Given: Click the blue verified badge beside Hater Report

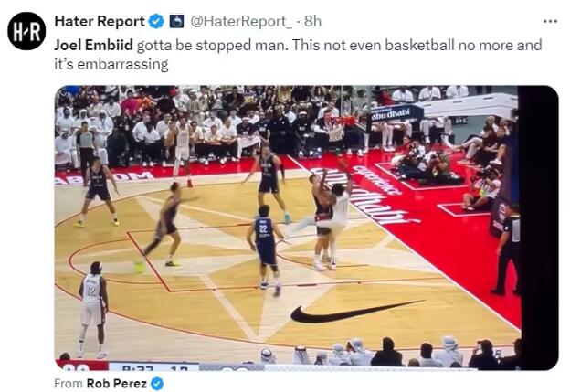Looking at the screenshot, I should pyautogui.click(x=157, y=21).
